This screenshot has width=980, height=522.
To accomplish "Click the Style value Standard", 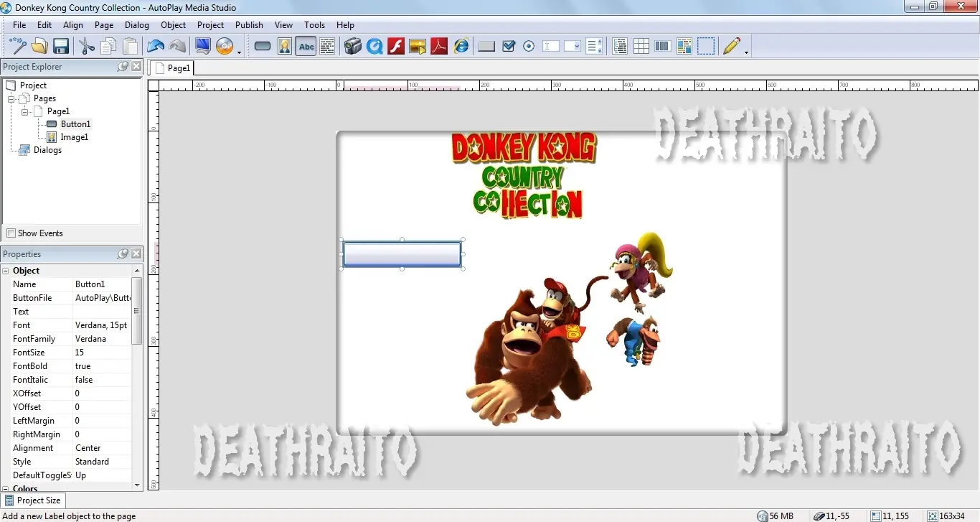I will pos(102,462).
